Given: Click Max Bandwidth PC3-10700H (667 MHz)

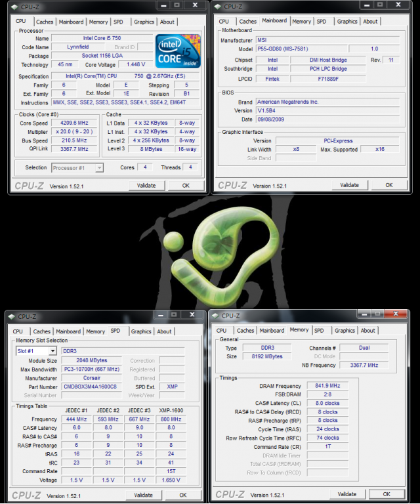Looking at the screenshot, I should tap(92, 369).
